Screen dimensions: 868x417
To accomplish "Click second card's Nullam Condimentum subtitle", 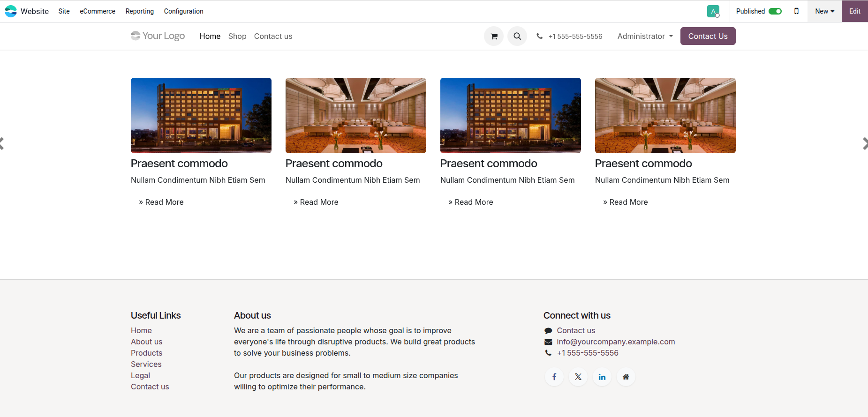I will coord(353,180).
